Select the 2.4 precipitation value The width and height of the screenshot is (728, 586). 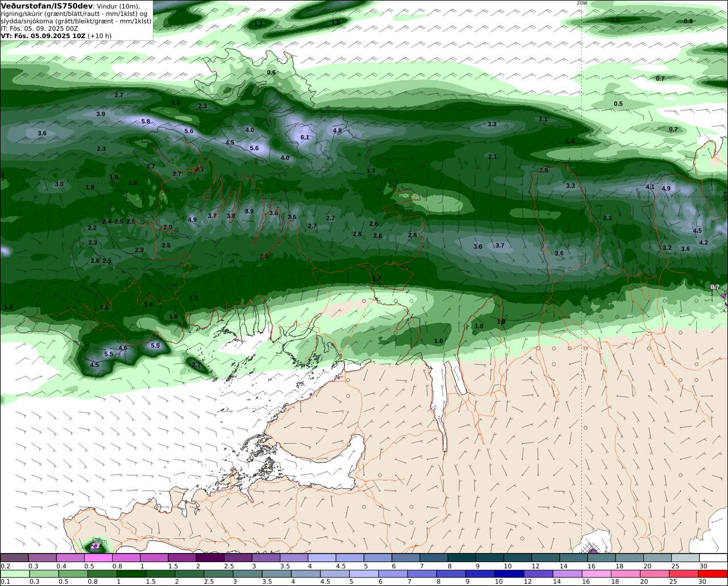click(106, 221)
